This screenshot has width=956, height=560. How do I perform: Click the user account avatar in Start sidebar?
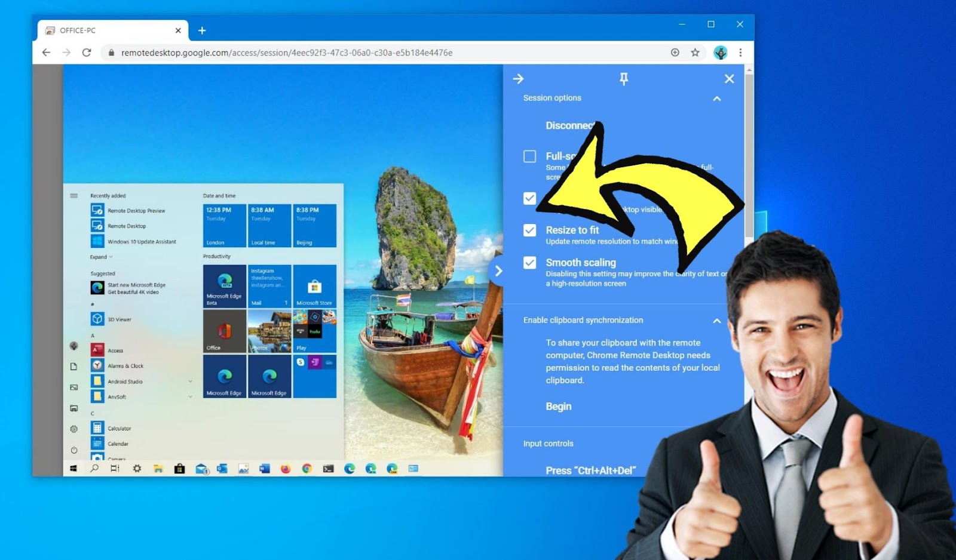click(74, 346)
